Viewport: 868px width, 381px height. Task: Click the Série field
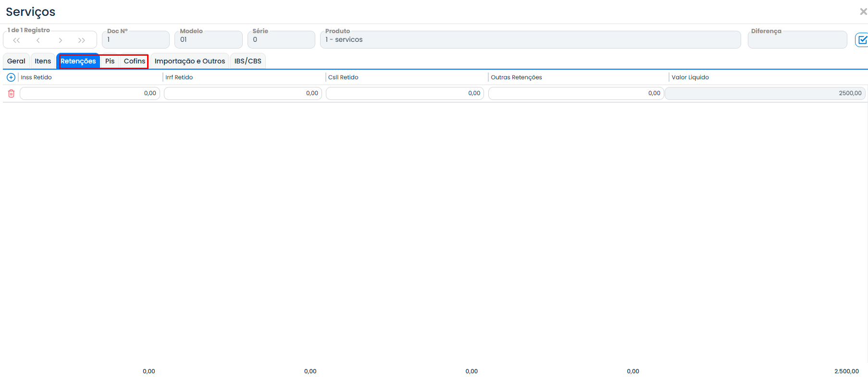(281, 40)
